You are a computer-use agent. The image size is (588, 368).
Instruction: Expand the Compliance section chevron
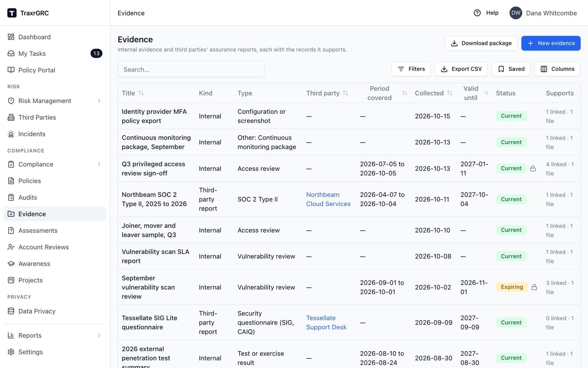coord(99,164)
